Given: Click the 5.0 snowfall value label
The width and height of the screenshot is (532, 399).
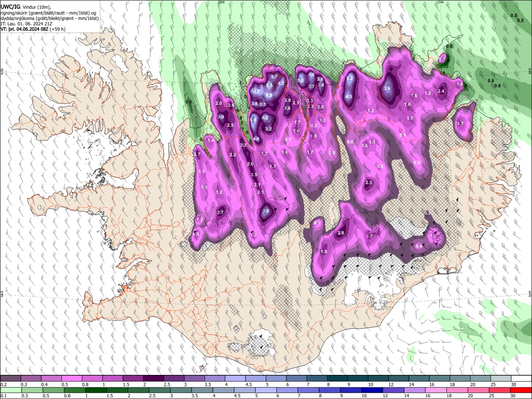Looking at the screenshot, I should 300,80.
